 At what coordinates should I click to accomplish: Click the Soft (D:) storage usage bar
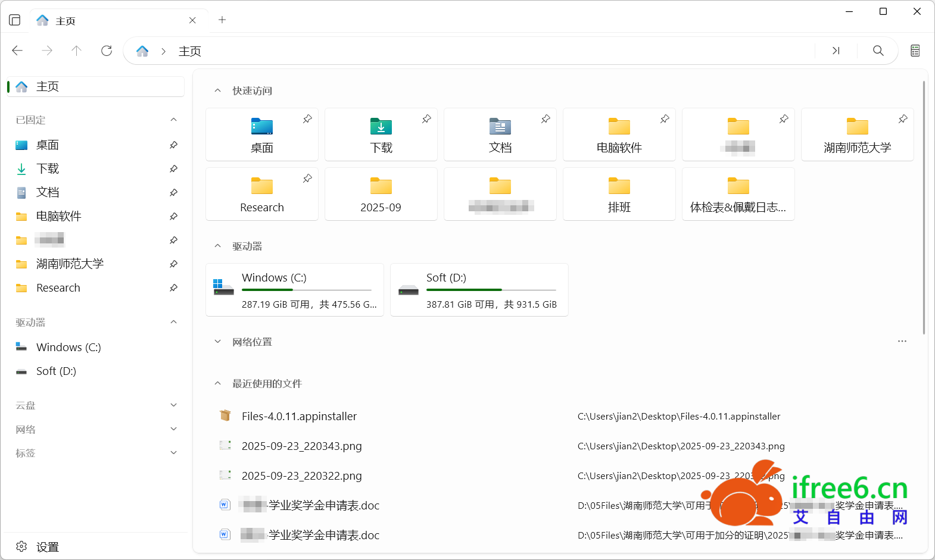[491, 290]
